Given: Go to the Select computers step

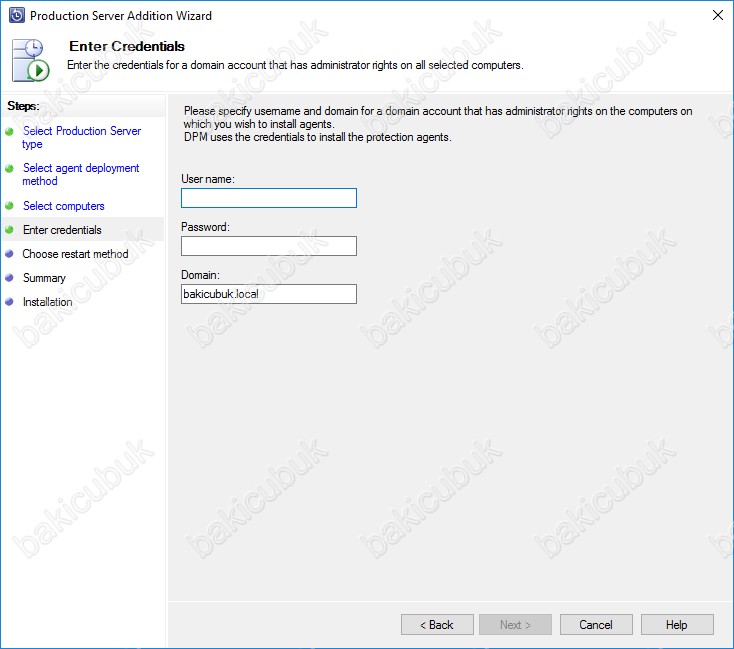Looking at the screenshot, I should [64, 206].
